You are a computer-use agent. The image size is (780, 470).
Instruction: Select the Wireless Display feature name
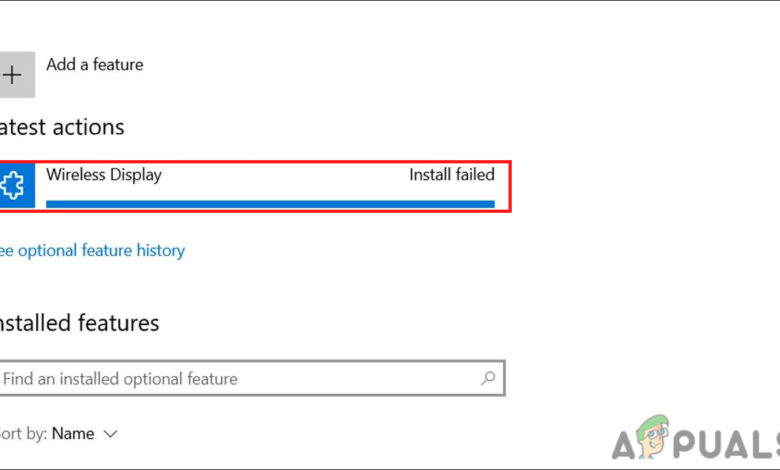click(x=104, y=175)
